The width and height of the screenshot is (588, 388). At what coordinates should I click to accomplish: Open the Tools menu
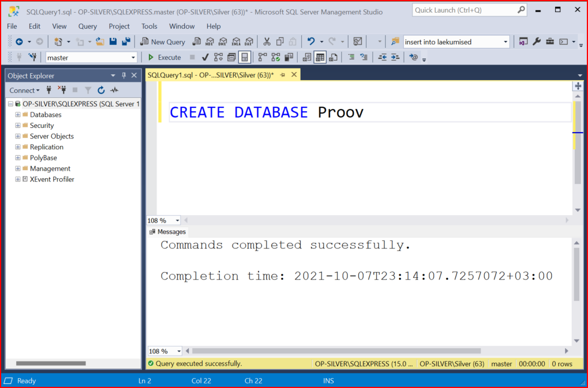149,26
